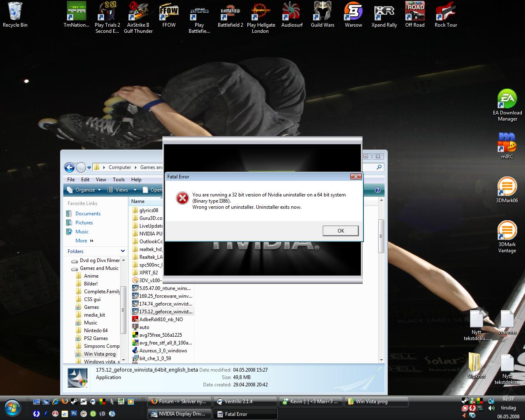Open the View menu in Explorer

tap(101, 179)
